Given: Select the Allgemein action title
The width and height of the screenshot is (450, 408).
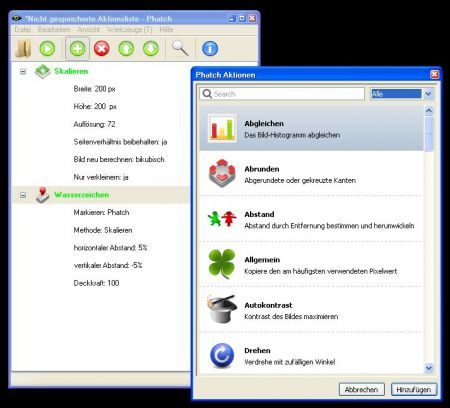Looking at the screenshot, I should tap(262, 260).
